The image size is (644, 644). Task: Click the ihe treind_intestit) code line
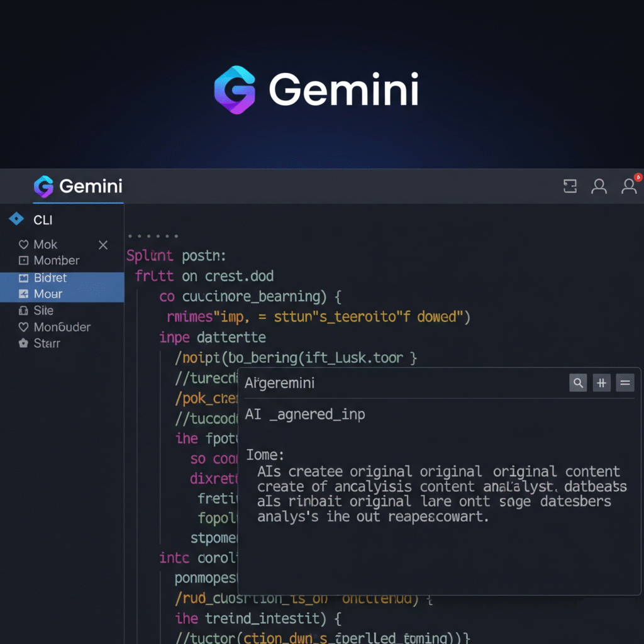pos(258,619)
